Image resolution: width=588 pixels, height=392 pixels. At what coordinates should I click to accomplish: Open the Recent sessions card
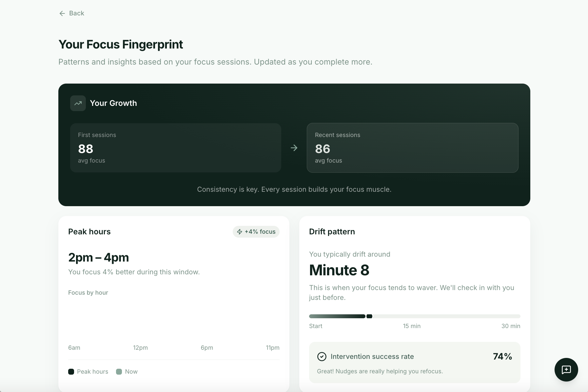pyautogui.click(x=412, y=148)
